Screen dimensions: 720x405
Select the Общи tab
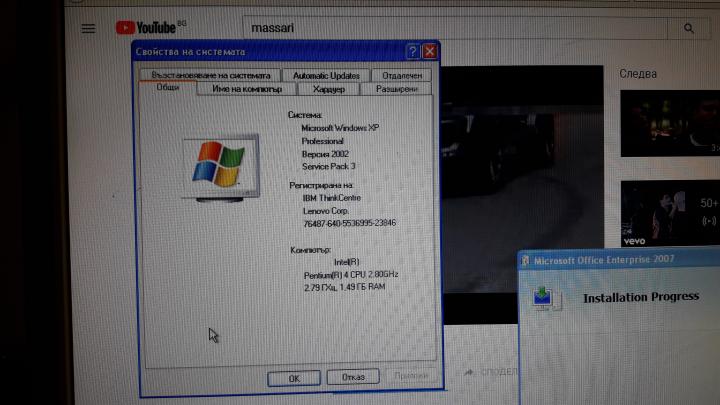pos(168,87)
